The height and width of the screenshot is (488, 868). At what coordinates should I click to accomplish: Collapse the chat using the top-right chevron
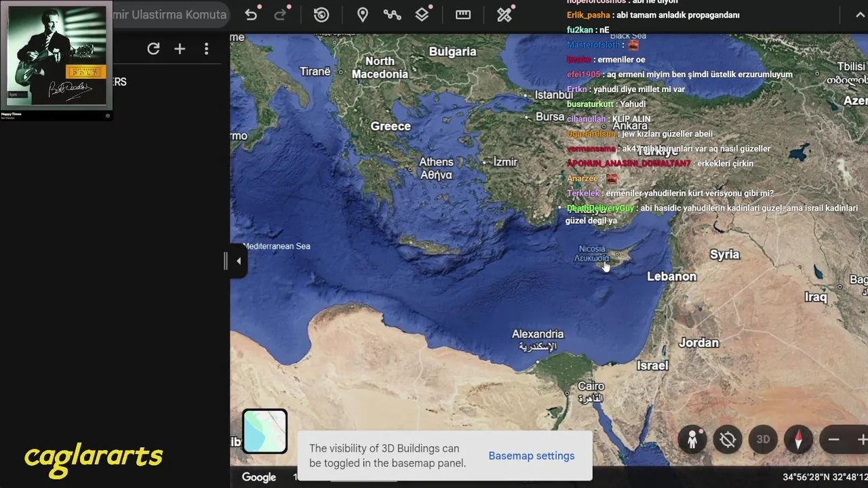point(859,15)
